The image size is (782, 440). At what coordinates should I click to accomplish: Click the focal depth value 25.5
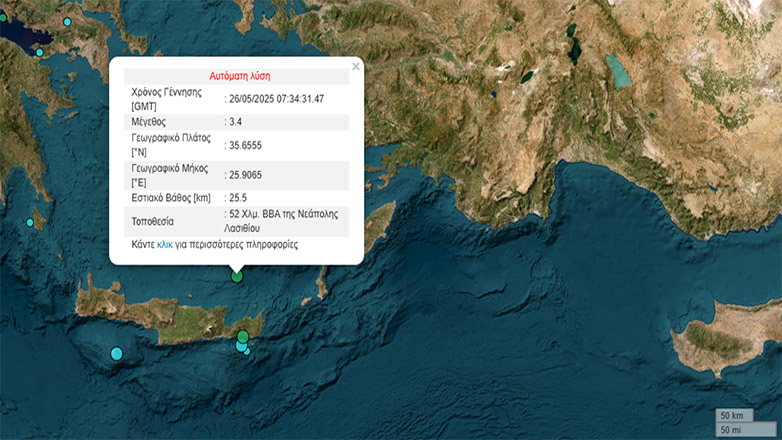tap(240, 199)
